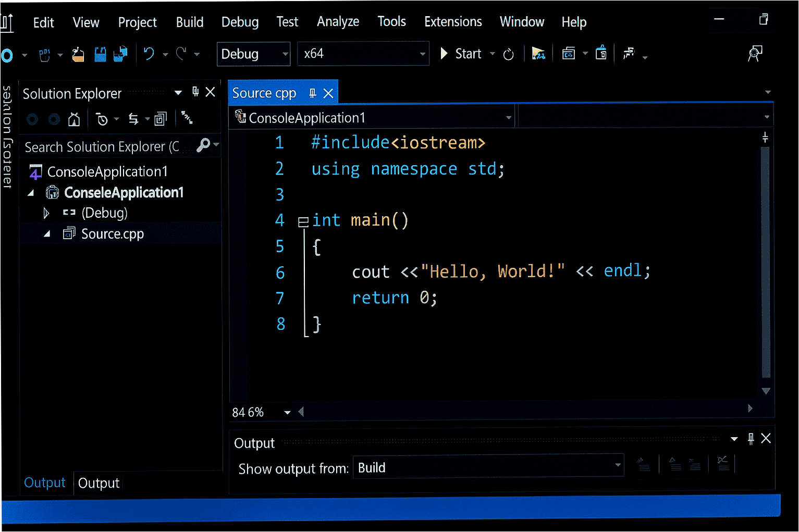Click the first icon right of the Build dropdown

(643, 464)
